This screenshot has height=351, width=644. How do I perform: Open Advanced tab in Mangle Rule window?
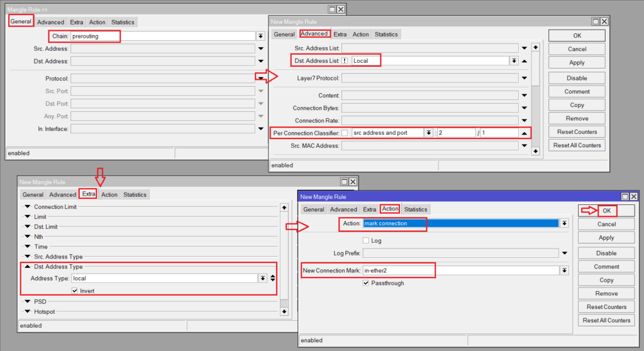(x=50, y=22)
